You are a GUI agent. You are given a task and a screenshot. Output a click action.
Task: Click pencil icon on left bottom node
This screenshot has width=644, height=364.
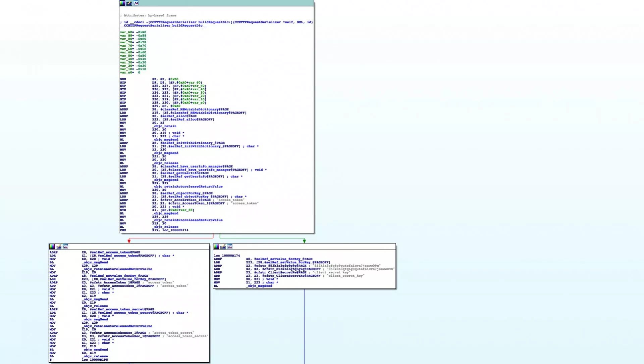point(59,246)
